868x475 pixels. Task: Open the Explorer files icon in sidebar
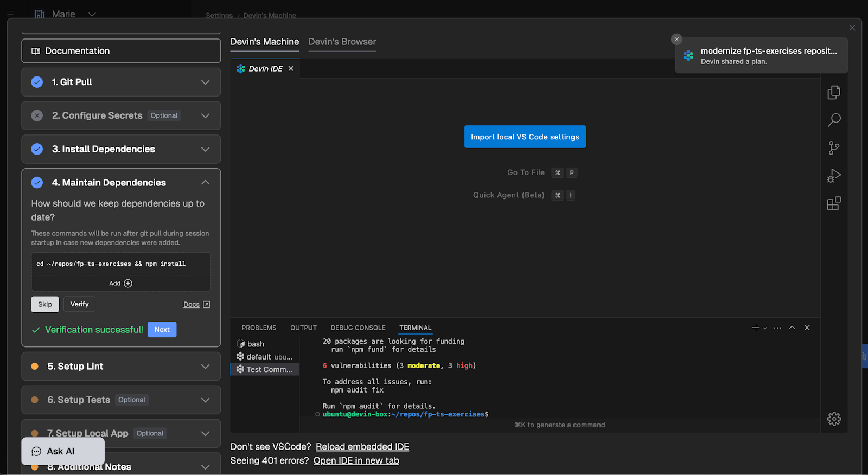[x=834, y=93]
